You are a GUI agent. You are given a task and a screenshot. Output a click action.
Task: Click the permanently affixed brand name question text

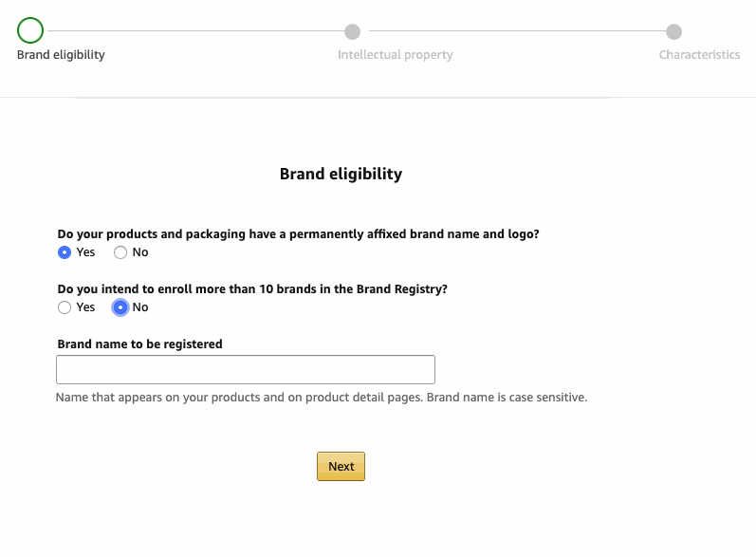pyautogui.click(x=298, y=233)
